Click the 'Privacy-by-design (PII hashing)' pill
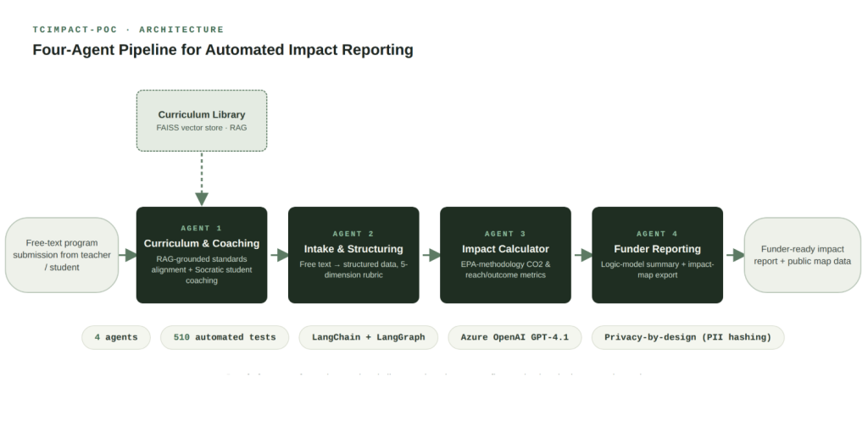 [x=688, y=337]
